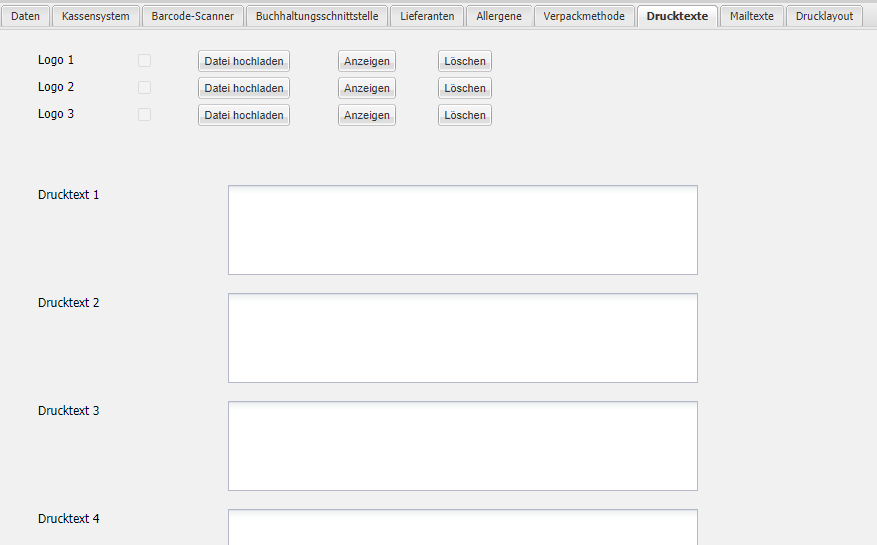Toggle the Logo 2 checkbox
Image resolution: width=877 pixels, height=545 pixels.
(x=145, y=88)
